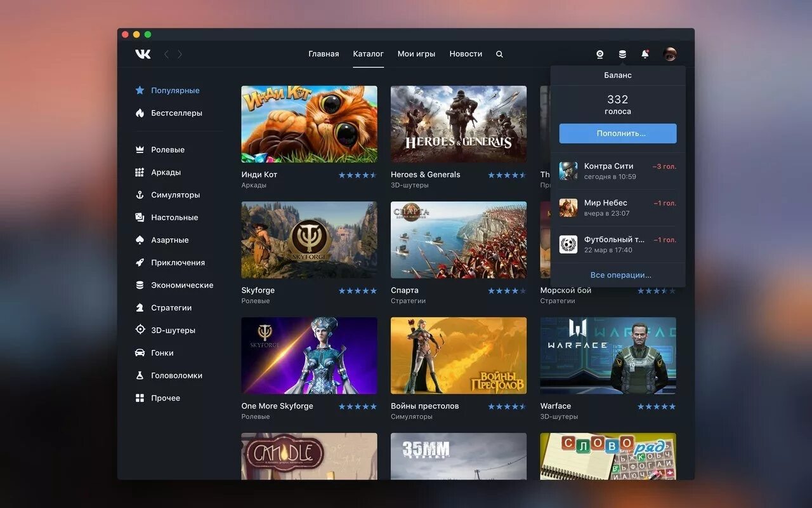812x508 pixels.
Task: Click the grid icon beside Аркады
Action: (140, 172)
